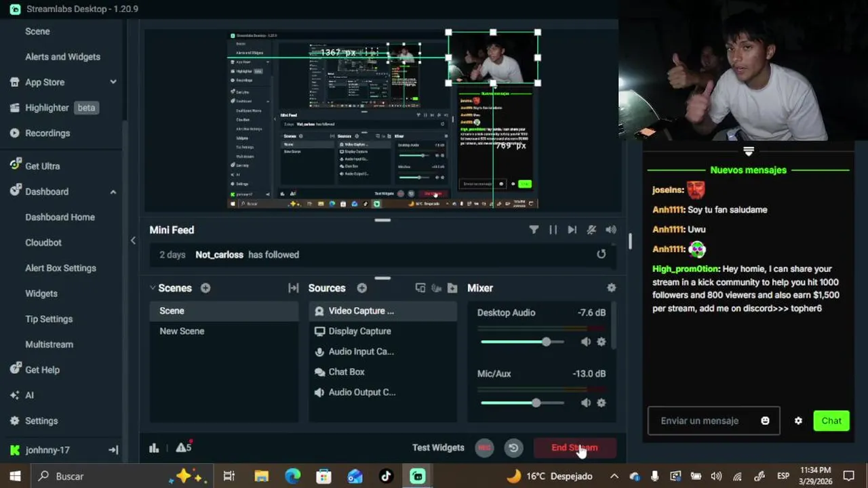
Task: Add a new source with plus icon
Action: pyautogui.click(x=362, y=288)
